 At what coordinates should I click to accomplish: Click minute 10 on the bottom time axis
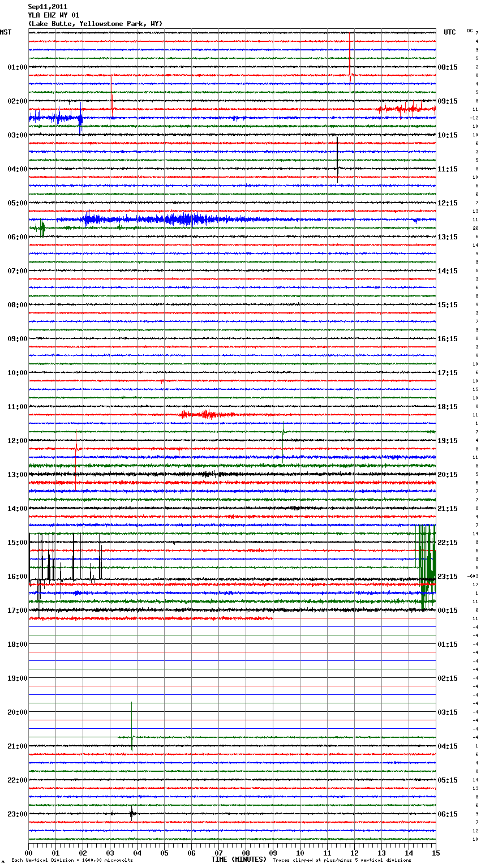pos(300,853)
